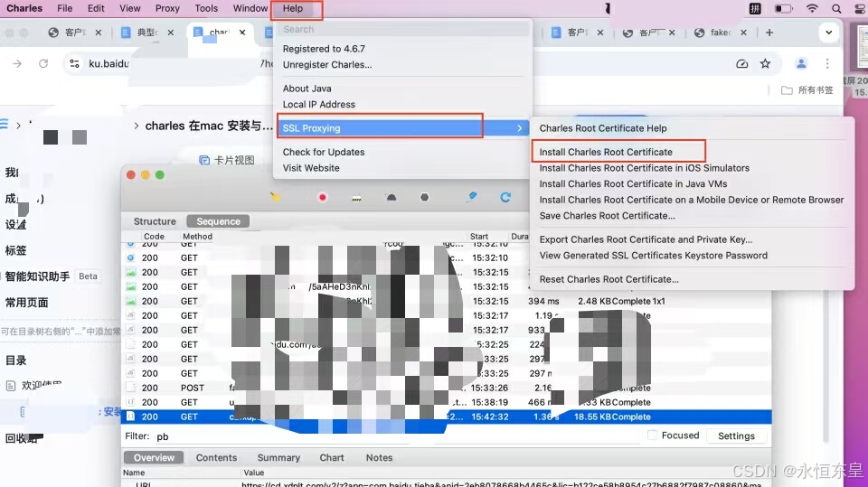This screenshot has width=868, height=487.
Task: Switch to the Sequence tab
Action: [218, 221]
